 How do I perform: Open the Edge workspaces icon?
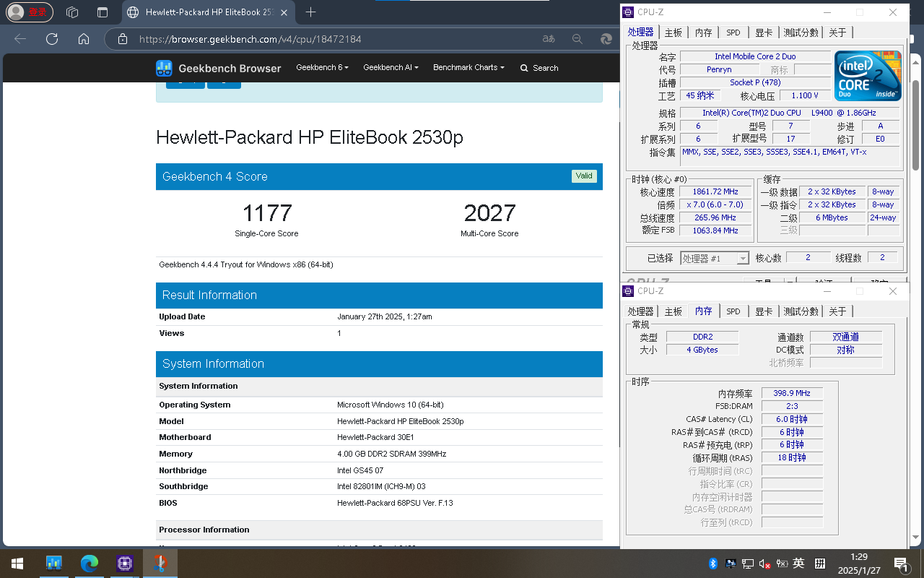[x=72, y=12]
